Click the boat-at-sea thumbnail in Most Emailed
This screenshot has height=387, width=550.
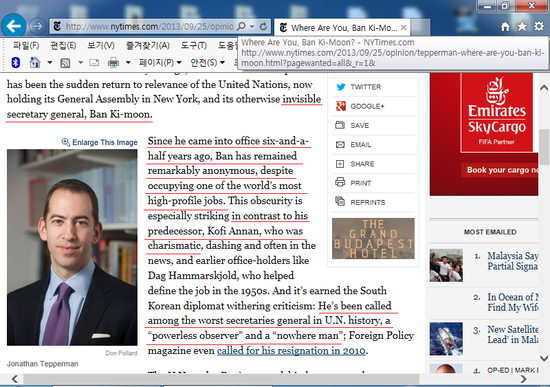click(x=446, y=339)
